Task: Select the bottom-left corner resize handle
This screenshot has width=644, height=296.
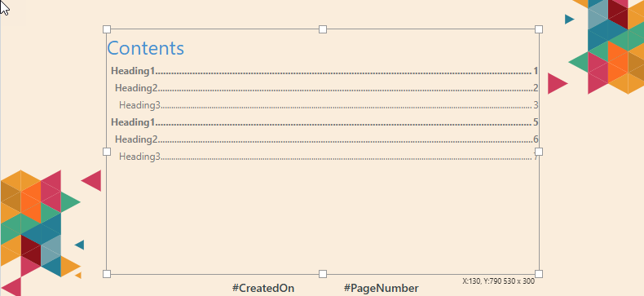Action: pyautogui.click(x=107, y=274)
